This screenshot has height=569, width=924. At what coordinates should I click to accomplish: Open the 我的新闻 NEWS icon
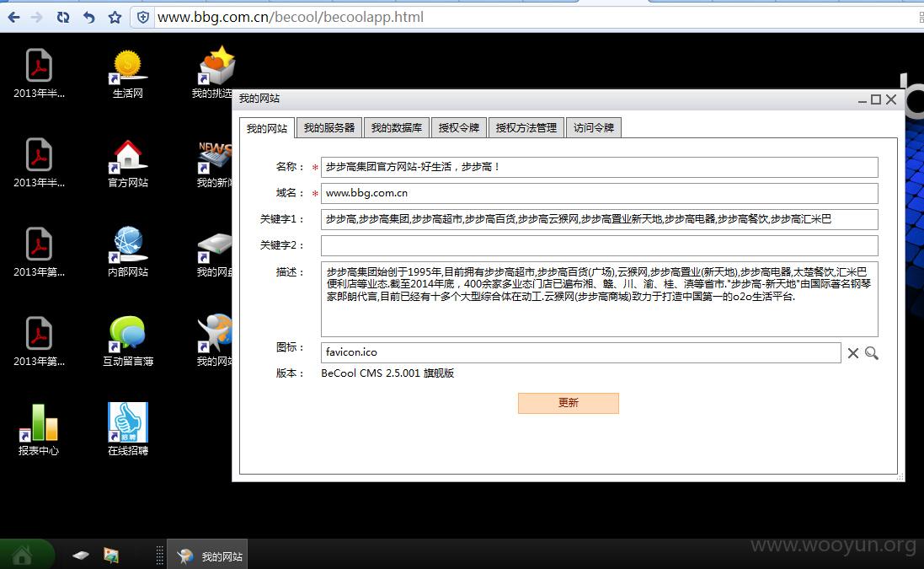click(x=215, y=157)
